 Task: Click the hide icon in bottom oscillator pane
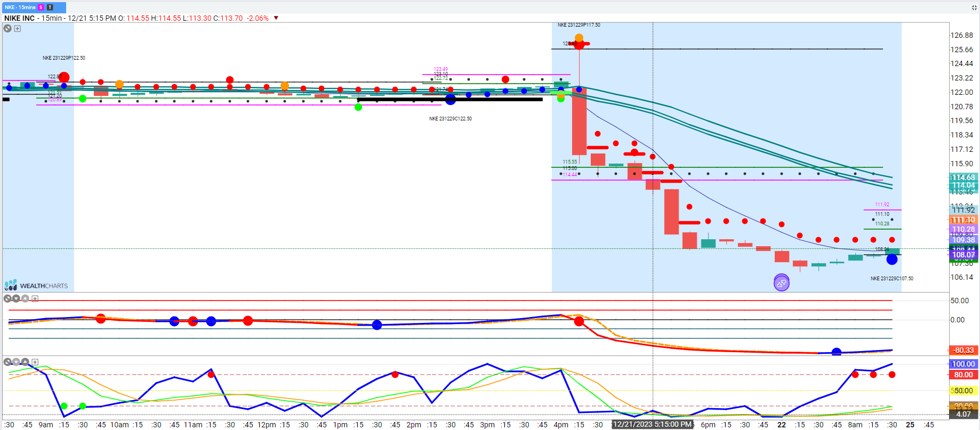[x=7, y=362]
